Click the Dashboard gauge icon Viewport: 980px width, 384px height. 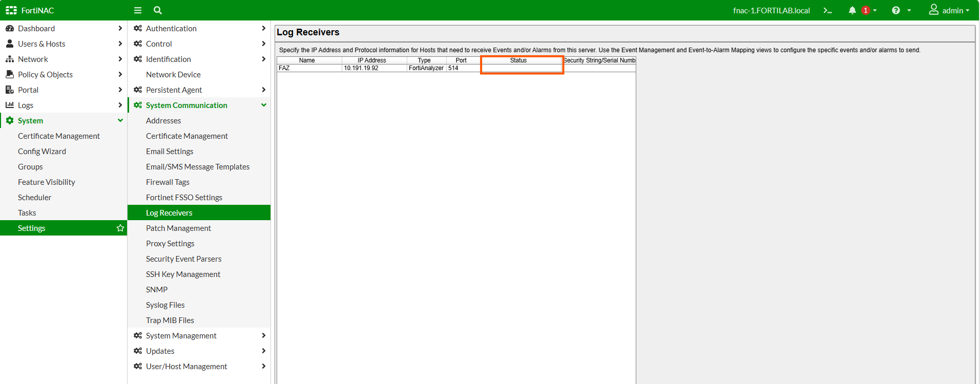pos(10,29)
